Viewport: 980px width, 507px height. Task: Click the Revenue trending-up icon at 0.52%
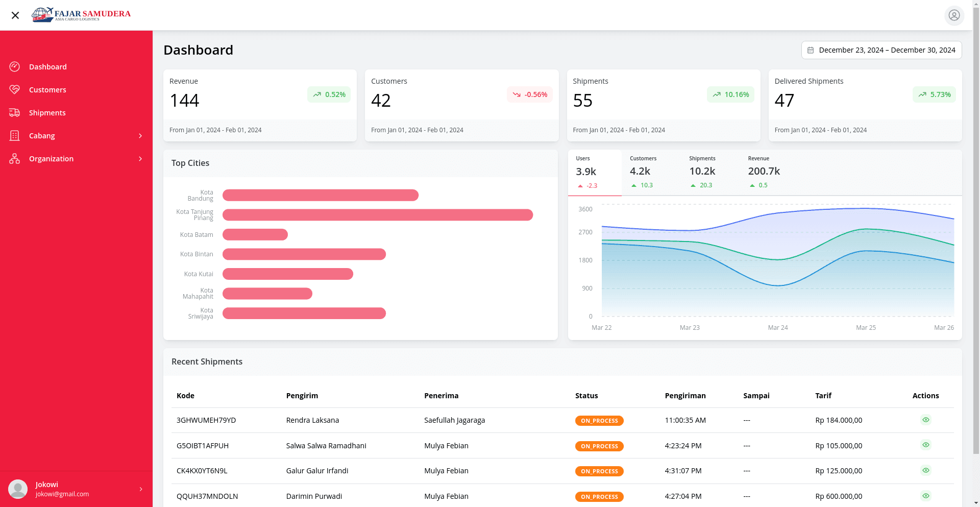pyautogui.click(x=317, y=94)
